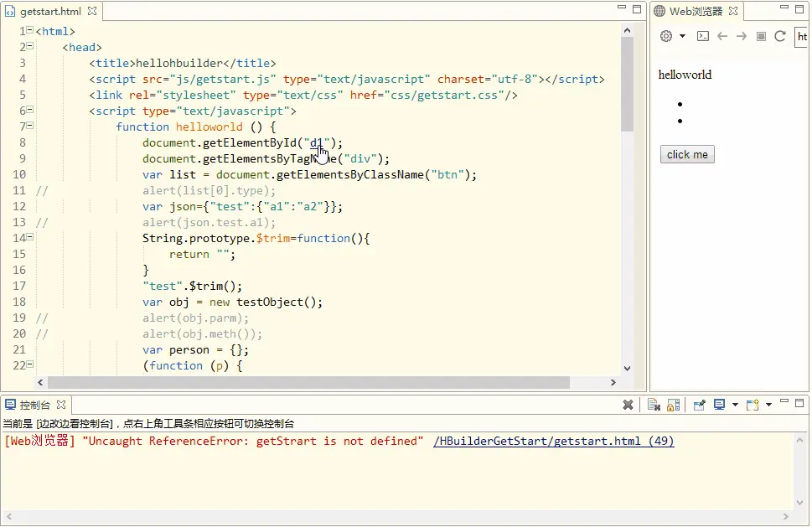Toggle console scroll lock
Viewport: 812px width, 527px height.
673,405
